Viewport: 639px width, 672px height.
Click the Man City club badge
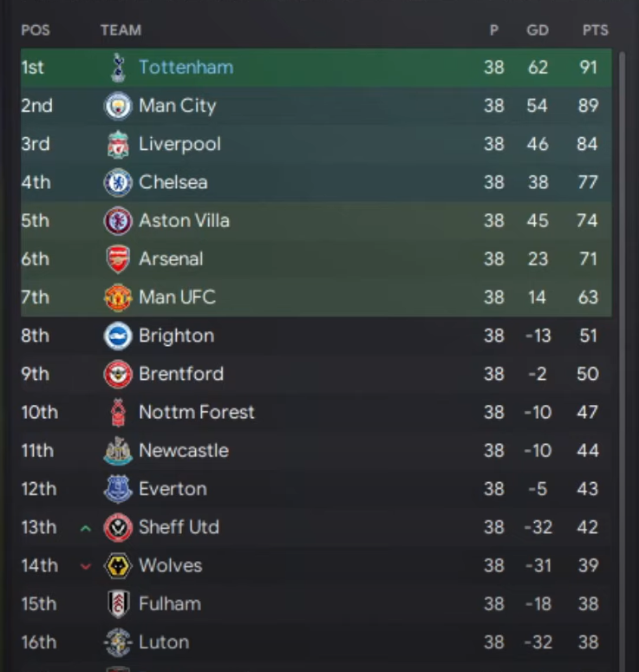point(118,106)
